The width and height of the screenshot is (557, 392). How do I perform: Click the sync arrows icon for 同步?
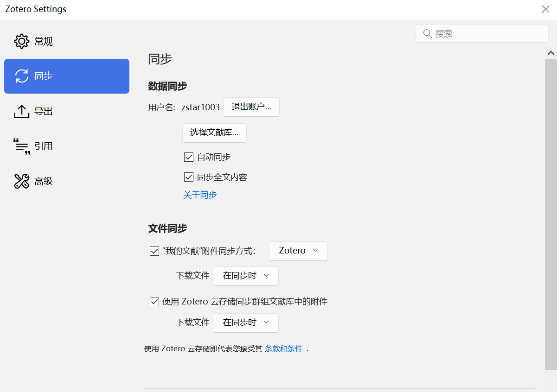(x=22, y=76)
